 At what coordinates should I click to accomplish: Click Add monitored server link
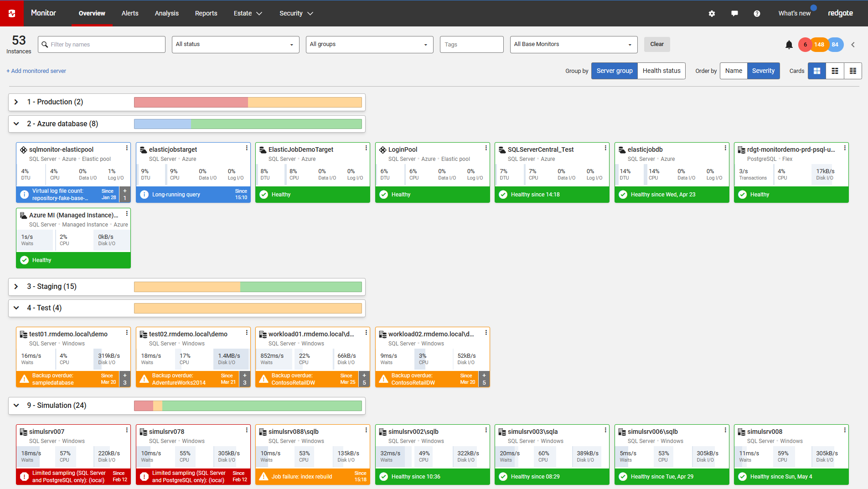(36, 71)
